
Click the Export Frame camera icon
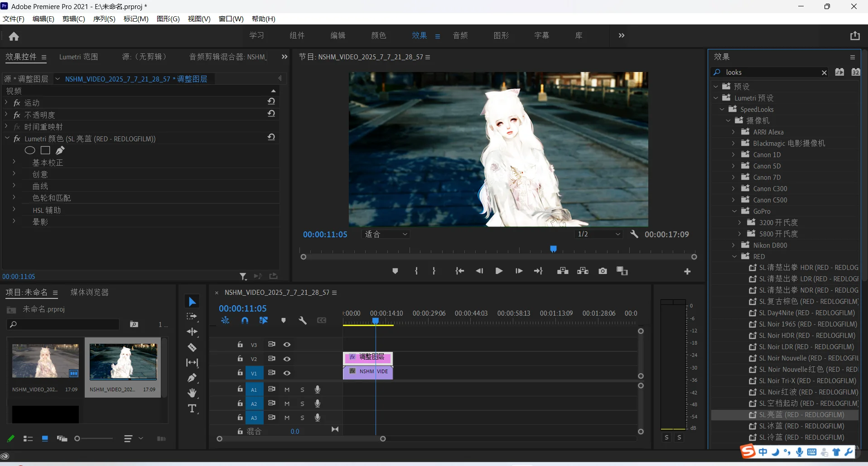point(603,271)
